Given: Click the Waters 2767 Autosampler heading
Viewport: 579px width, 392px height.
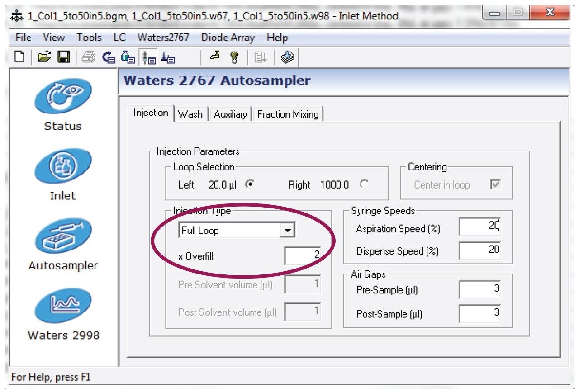Looking at the screenshot, I should tap(217, 80).
